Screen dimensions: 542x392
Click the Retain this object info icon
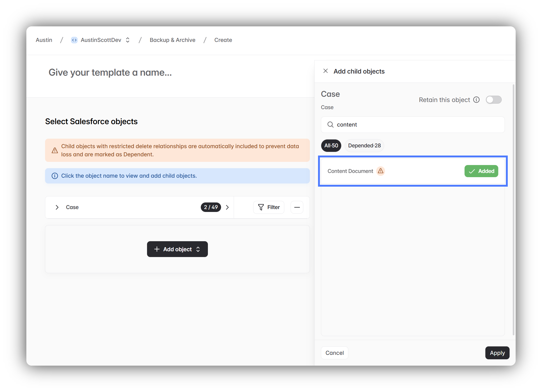pos(476,100)
